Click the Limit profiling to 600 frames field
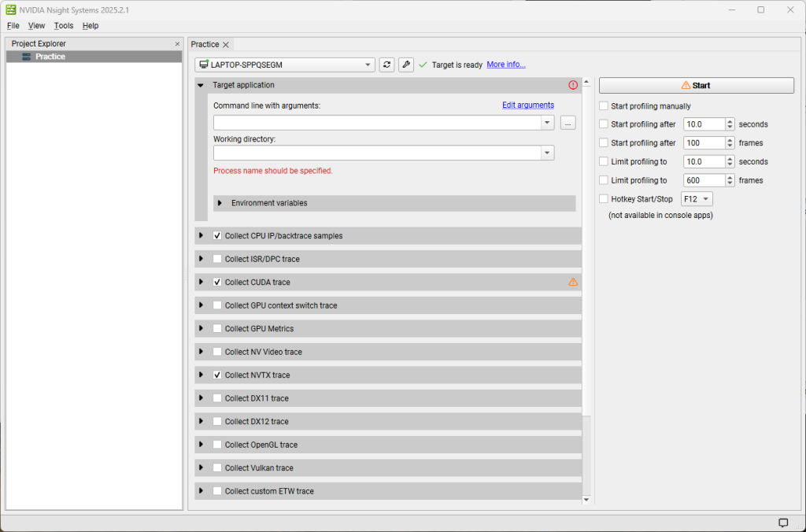The height and width of the screenshot is (532, 806). pyautogui.click(x=704, y=180)
